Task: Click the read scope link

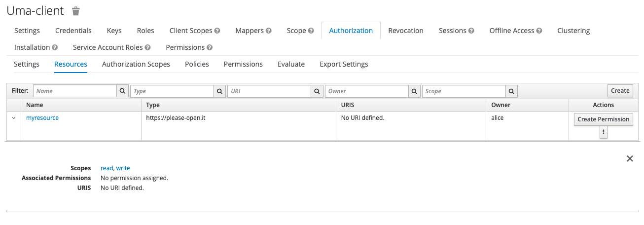Action: tap(107, 168)
